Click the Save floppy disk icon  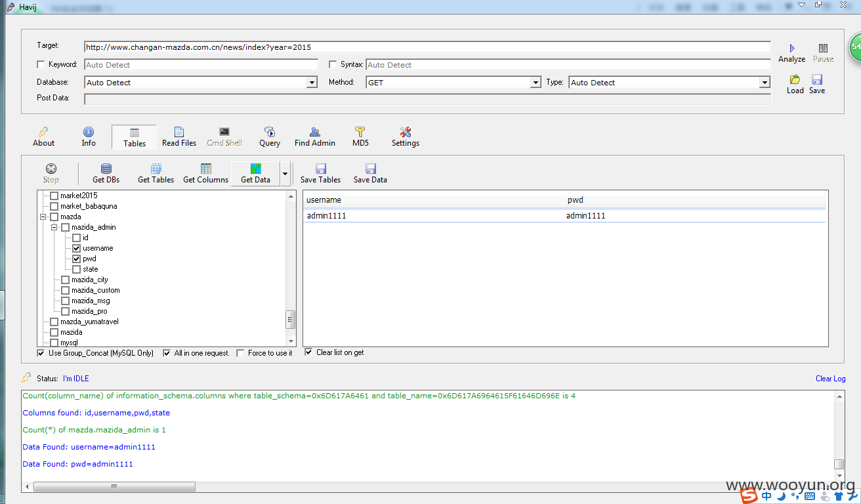[x=817, y=79]
